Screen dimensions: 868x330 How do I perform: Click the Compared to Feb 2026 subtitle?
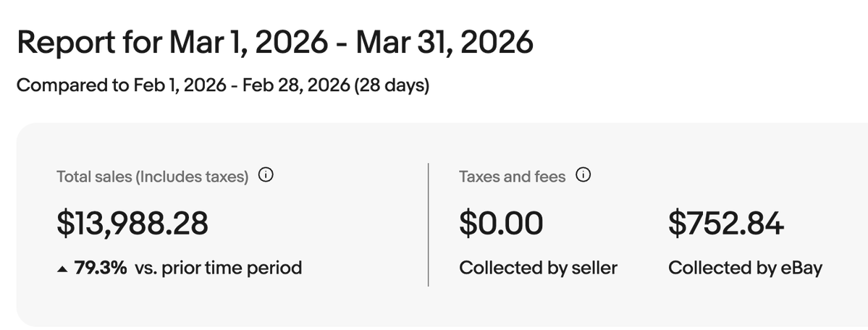tap(223, 85)
